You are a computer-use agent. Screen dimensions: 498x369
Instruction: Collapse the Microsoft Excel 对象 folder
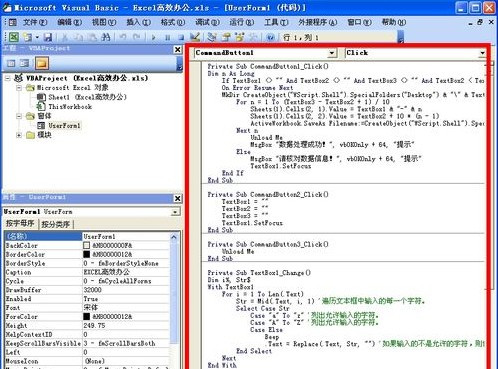19,88
